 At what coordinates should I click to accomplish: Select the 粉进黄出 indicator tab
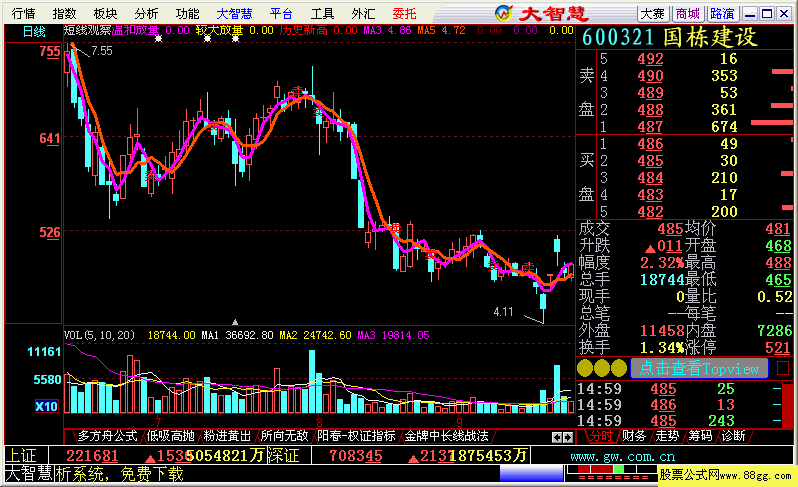(x=227, y=436)
